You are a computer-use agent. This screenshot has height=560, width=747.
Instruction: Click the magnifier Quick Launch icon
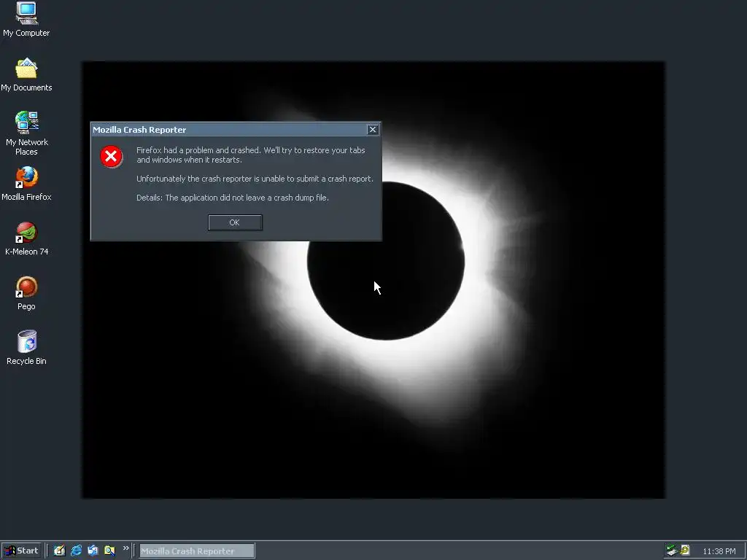[109, 551]
